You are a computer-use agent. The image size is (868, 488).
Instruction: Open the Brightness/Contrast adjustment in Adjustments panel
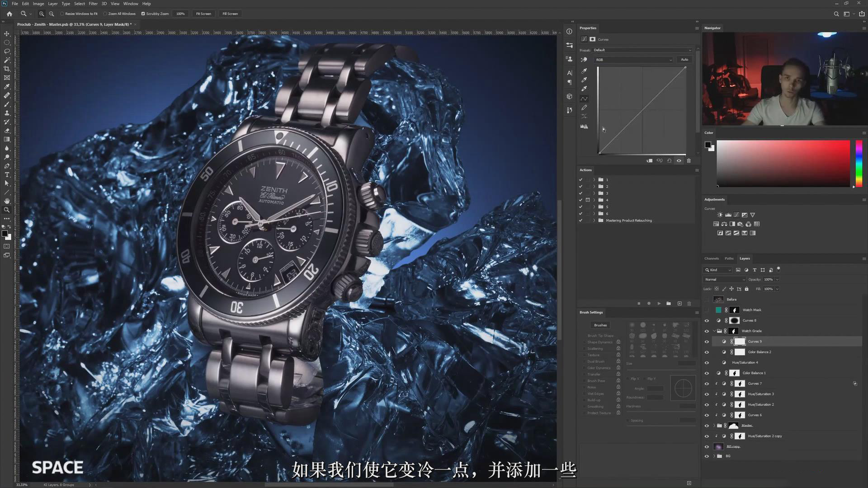pyautogui.click(x=720, y=215)
